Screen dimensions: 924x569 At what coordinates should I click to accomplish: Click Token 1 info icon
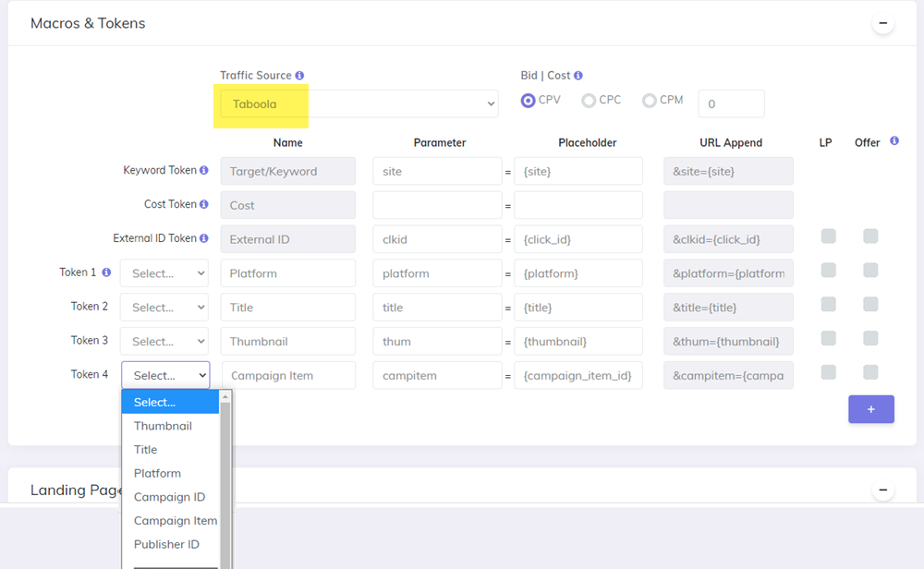point(106,272)
